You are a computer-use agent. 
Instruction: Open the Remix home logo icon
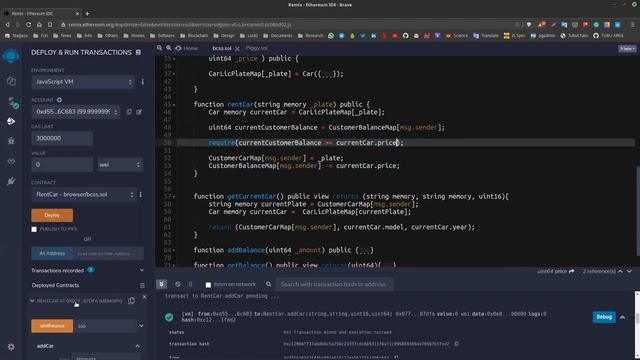pyautogui.click(x=11, y=56)
